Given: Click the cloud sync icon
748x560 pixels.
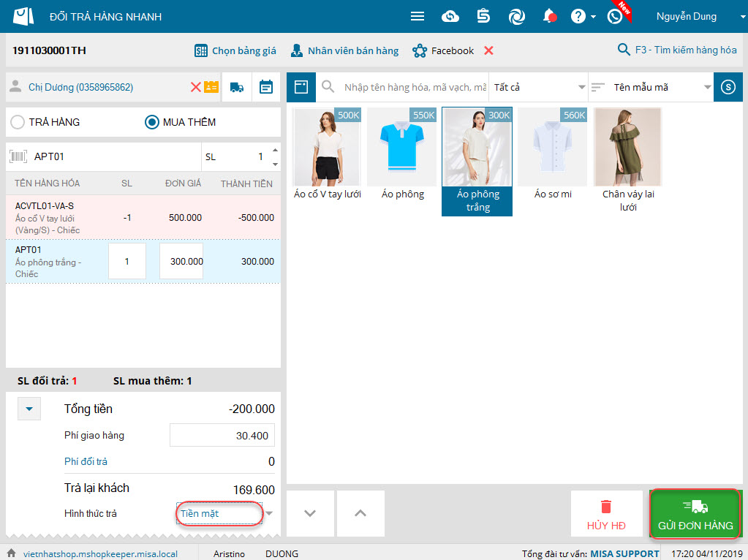Looking at the screenshot, I should tap(450, 17).
